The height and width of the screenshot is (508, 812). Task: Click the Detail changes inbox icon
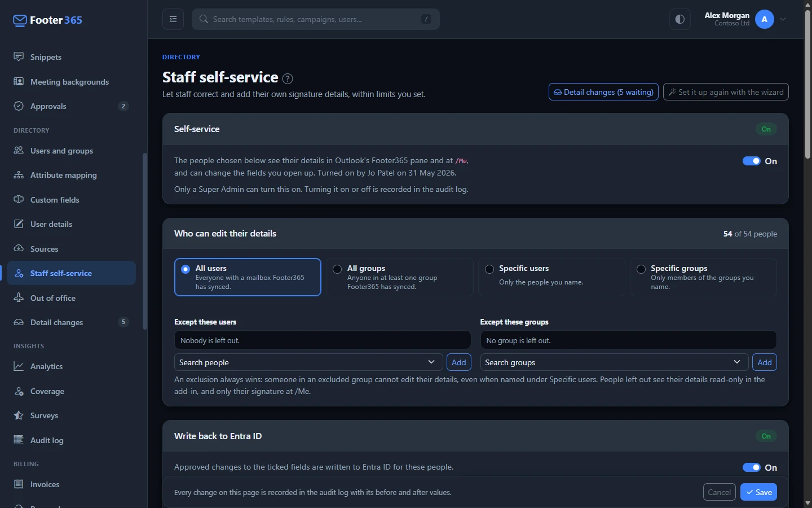(19, 322)
